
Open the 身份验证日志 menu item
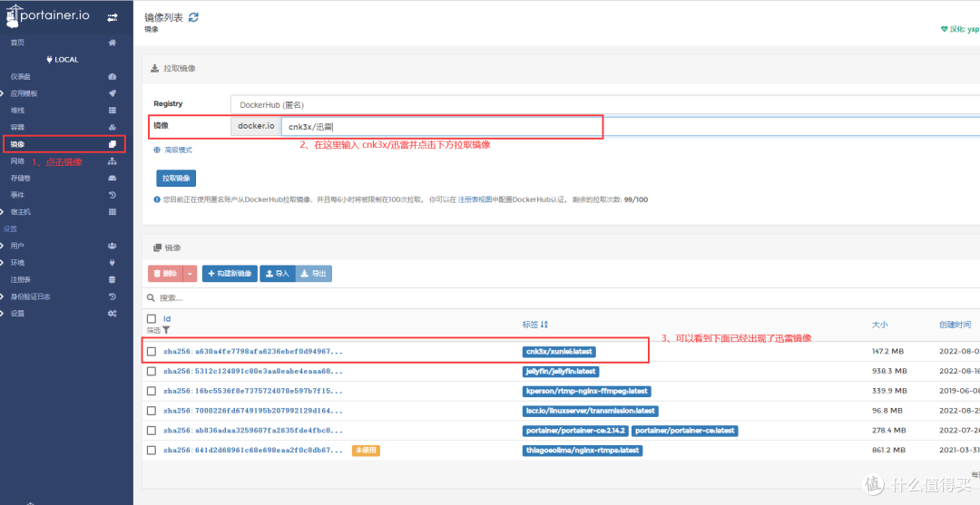click(x=31, y=296)
